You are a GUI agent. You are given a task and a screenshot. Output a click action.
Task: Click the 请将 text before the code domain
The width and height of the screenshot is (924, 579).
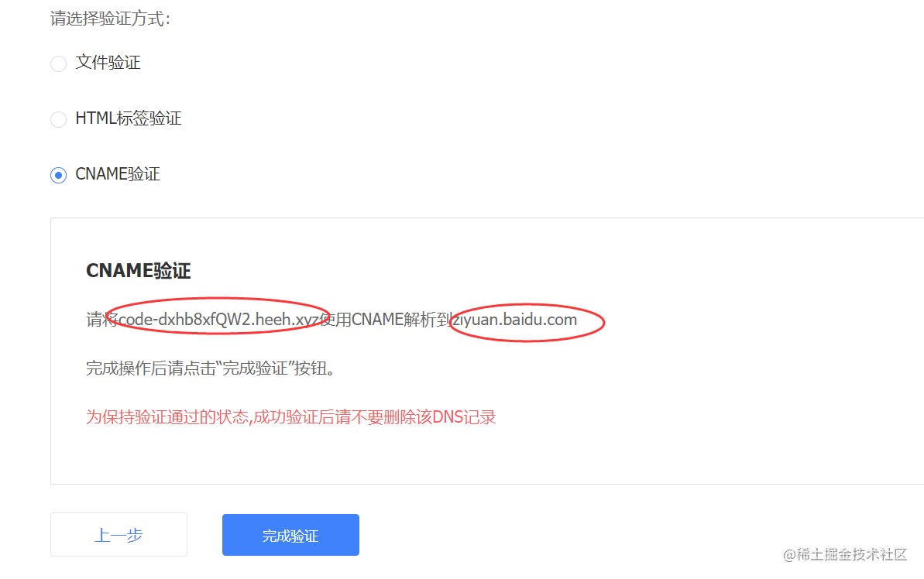coord(102,320)
